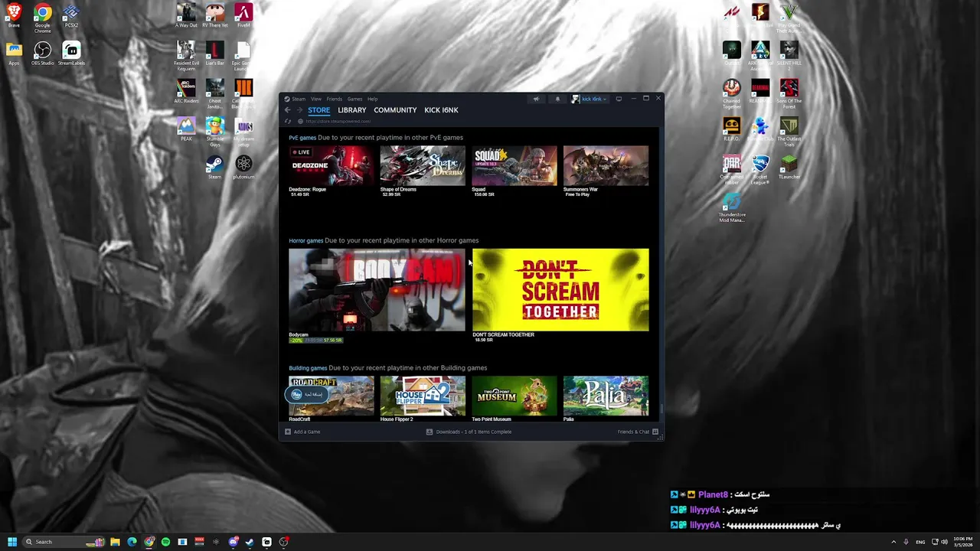Open the Squad game thumbnail

[x=514, y=165]
